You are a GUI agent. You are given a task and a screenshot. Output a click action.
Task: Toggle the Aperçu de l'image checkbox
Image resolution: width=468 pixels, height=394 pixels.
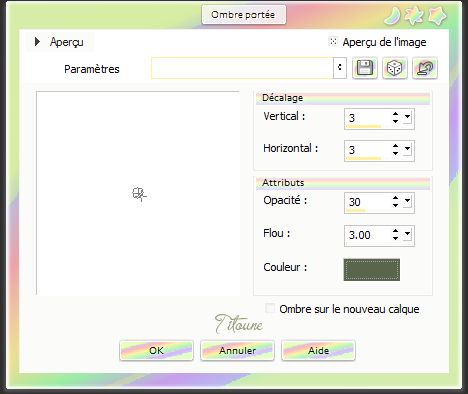point(333,41)
